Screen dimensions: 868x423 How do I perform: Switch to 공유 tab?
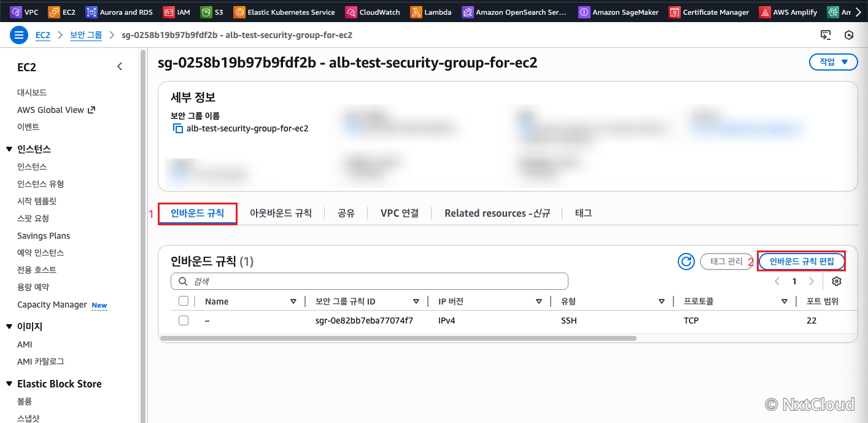(346, 214)
